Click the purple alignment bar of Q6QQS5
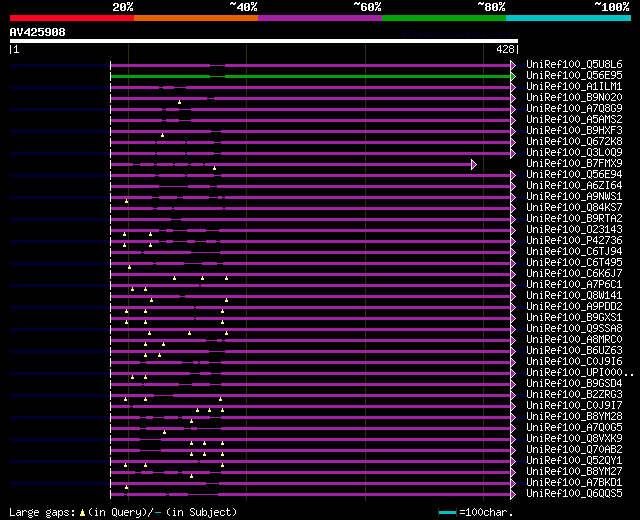640x520 pixels. tap(311, 495)
